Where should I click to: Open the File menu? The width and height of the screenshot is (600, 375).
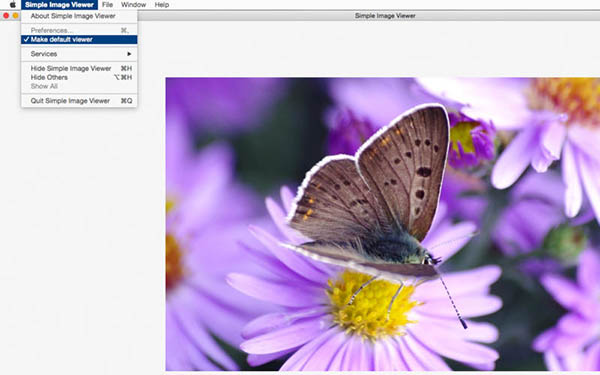tap(108, 5)
